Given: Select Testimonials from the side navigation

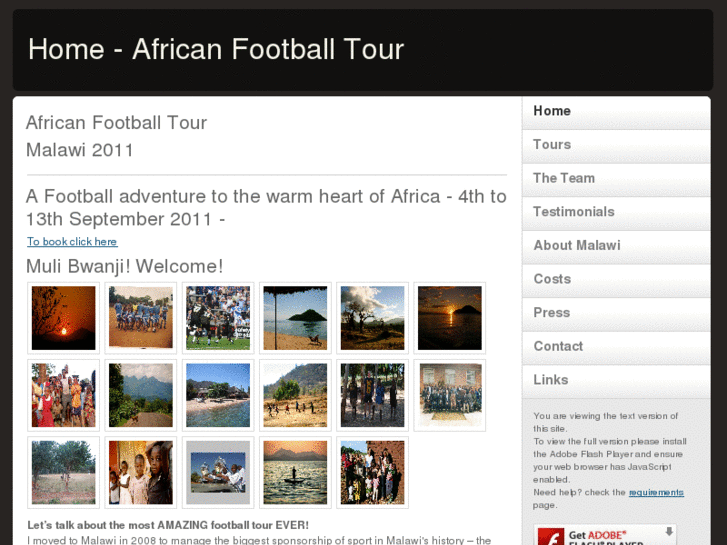Looking at the screenshot, I should pyautogui.click(x=574, y=212).
